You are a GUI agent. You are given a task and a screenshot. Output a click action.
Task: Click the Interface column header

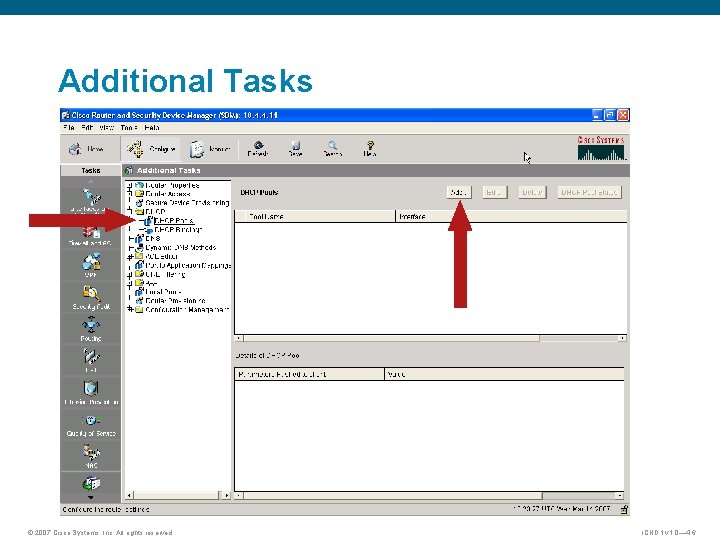(511, 216)
